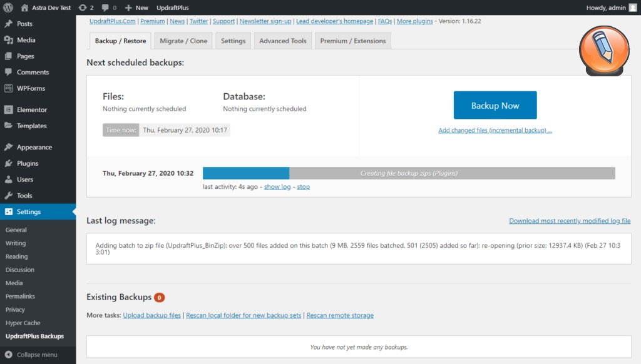
Task: Click the Existing Backups count badge
Action: 160,298
